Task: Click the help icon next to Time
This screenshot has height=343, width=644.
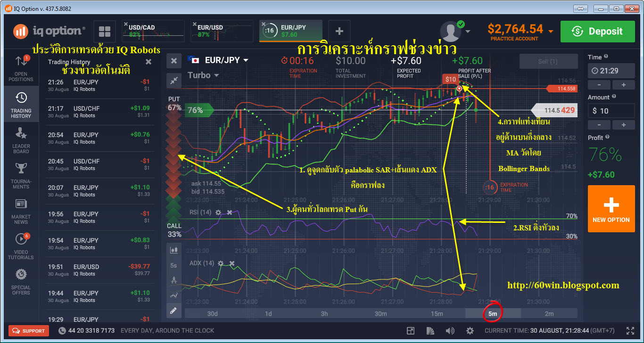Action: (x=606, y=57)
